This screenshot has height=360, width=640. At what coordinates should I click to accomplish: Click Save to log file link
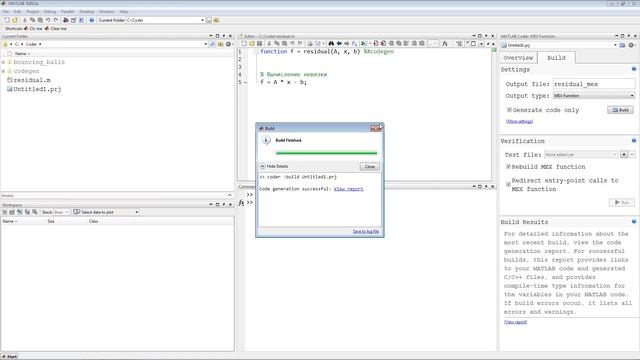point(366,231)
